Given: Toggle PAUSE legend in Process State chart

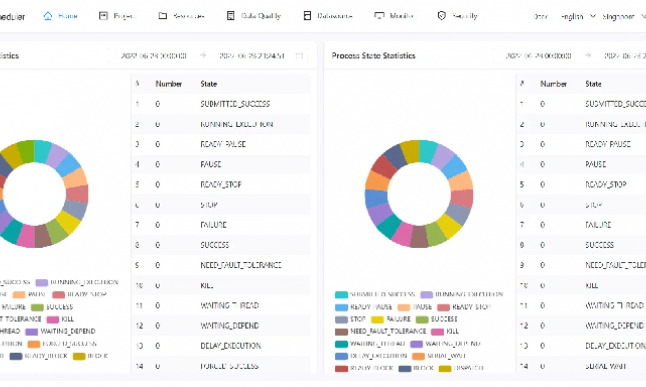Looking at the screenshot, I should pos(415,307).
